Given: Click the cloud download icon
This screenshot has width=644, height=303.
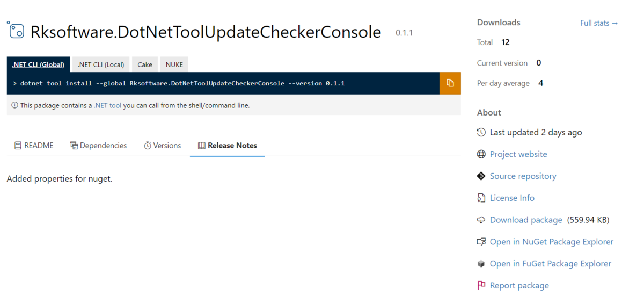Looking at the screenshot, I should coord(481,220).
